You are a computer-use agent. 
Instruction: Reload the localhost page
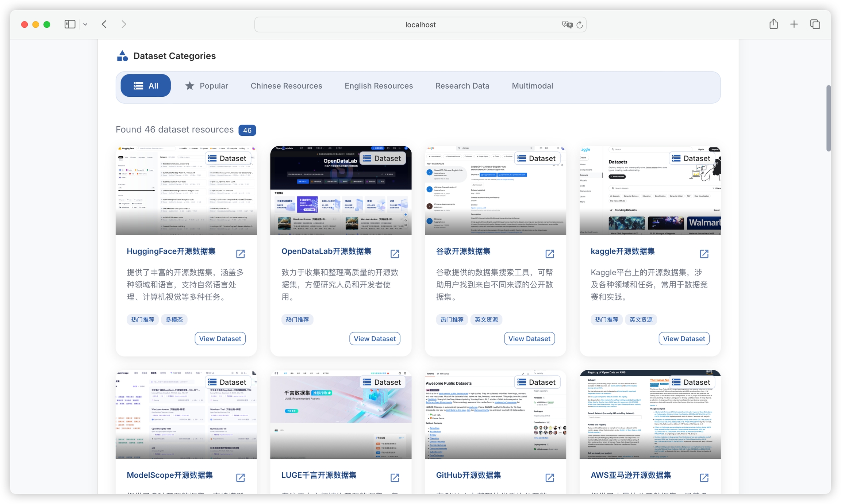pyautogui.click(x=579, y=25)
